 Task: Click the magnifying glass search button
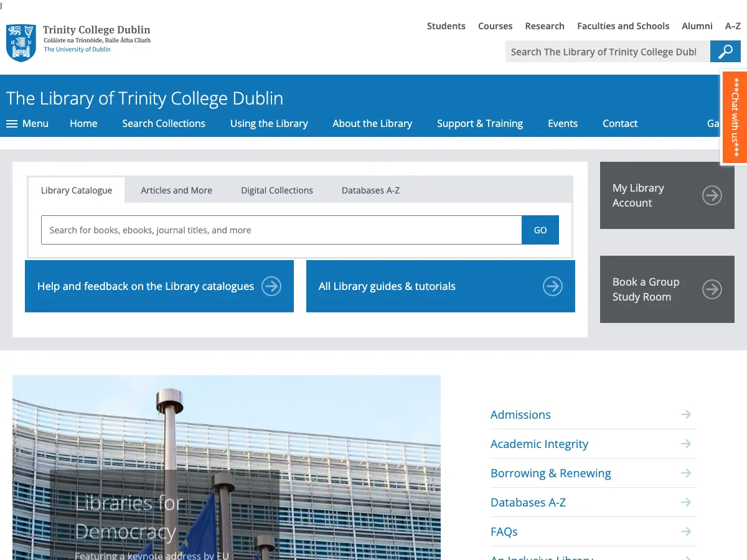(725, 52)
